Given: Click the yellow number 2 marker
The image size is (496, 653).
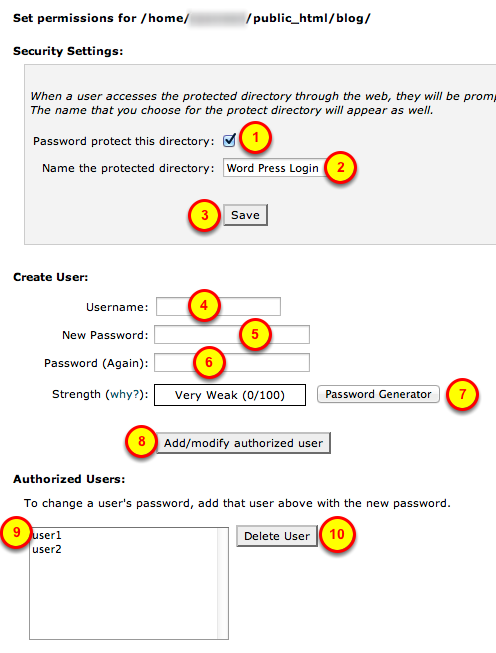Looking at the screenshot, I should 341,167.
